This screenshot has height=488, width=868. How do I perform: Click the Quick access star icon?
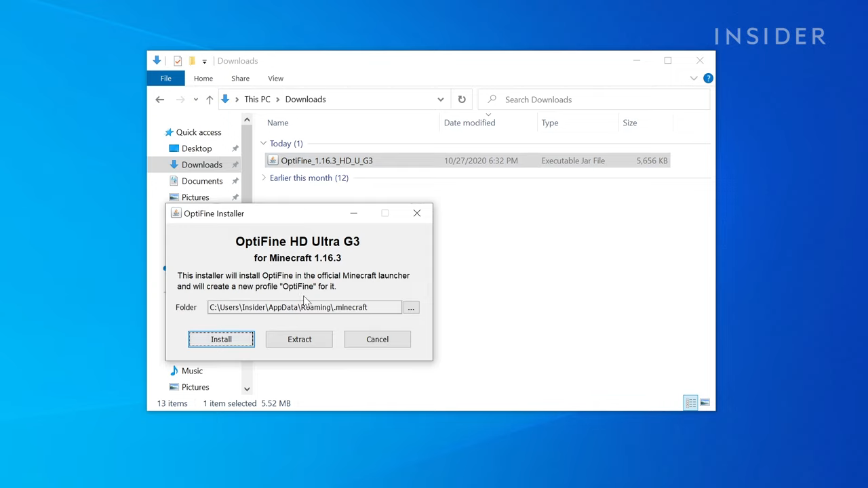169,132
